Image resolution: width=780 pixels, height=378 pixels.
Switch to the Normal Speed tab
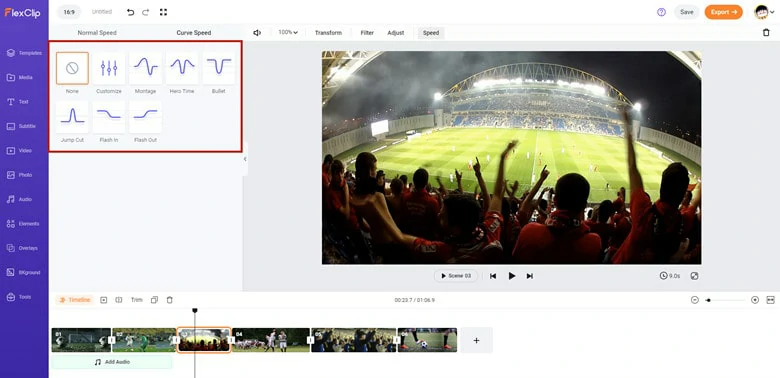(x=97, y=33)
